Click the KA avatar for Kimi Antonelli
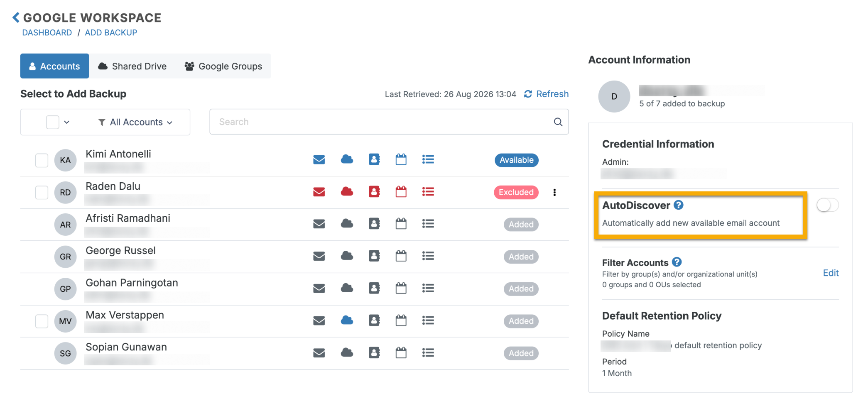This screenshot has width=868, height=411. point(65,160)
